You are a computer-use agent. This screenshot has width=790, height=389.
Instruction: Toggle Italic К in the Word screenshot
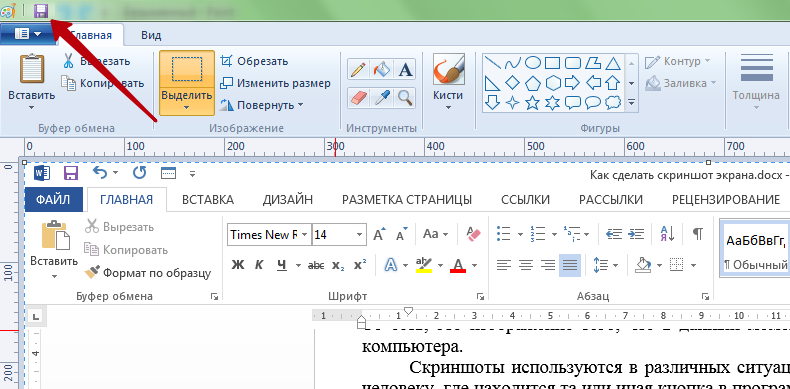pos(259,265)
